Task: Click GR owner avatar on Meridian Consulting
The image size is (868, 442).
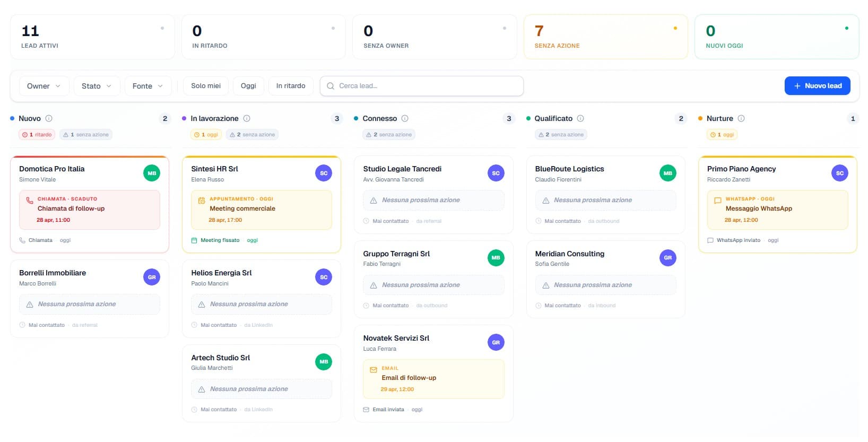Action: 667,258
